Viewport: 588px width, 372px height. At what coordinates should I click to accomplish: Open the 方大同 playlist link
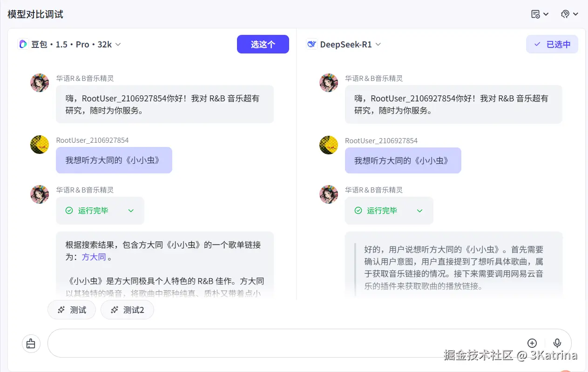point(94,257)
